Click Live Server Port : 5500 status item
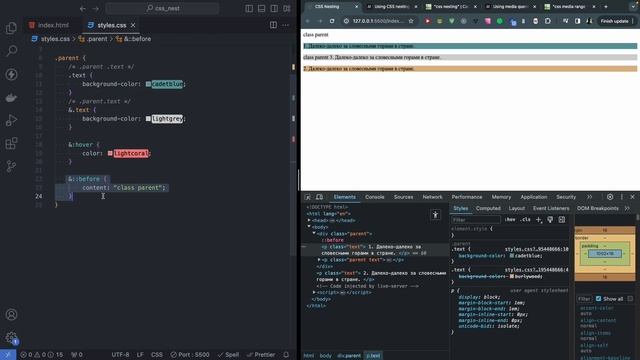Screen dimensions: 640x360 [x=190, y=355]
